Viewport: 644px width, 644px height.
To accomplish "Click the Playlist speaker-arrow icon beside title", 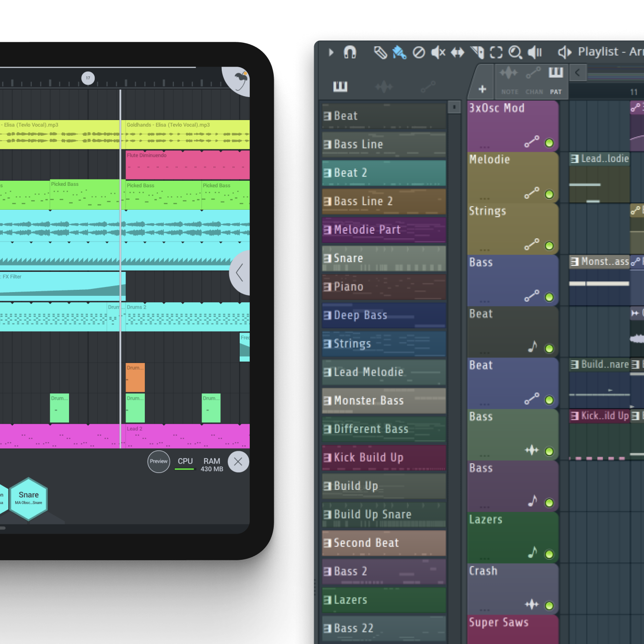I will pyautogui.click(x=564, y=52).
